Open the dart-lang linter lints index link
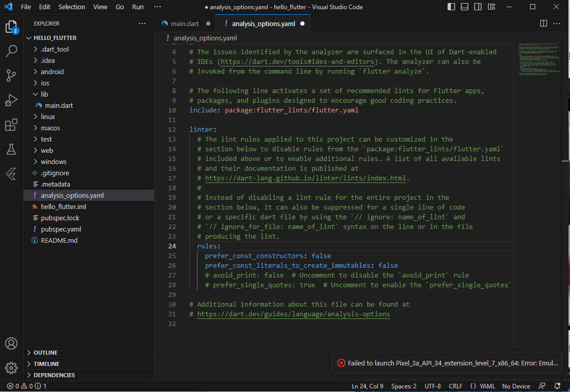Viewport: 570px width, 392px height. point(305,178)
